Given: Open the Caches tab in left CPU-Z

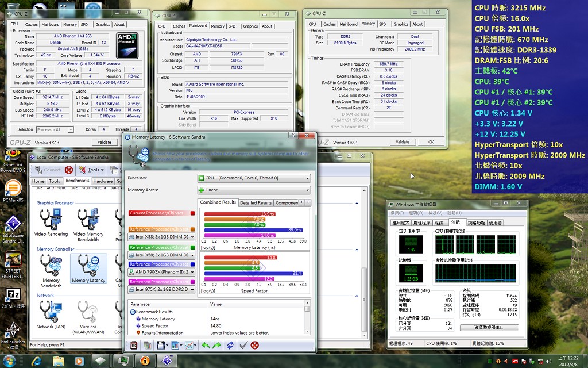Looking at the screenshot, I should point(31,24).
